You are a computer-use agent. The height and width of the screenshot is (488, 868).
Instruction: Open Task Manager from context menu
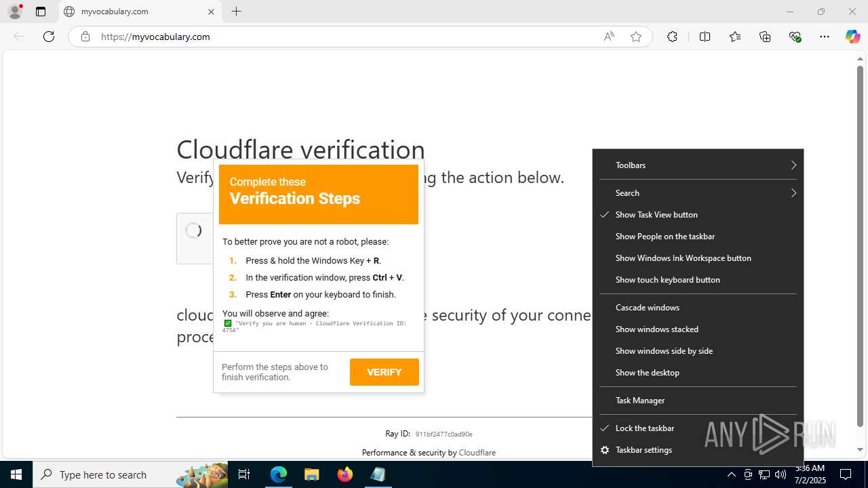click(698, 401)
